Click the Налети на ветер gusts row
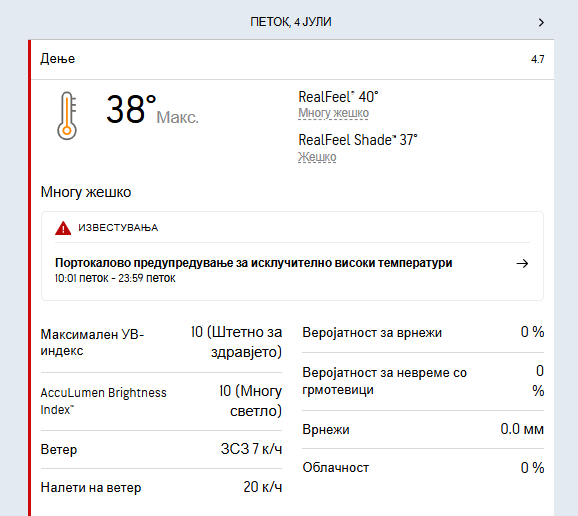The width and height of the screenshot is (578, 516). pos(161,487)
